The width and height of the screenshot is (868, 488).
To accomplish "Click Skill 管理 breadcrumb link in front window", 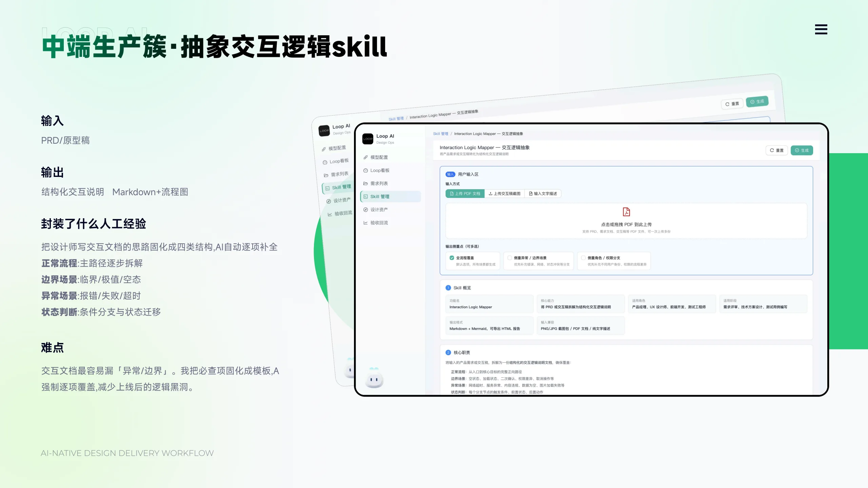I will pyautogui.click(x=440, y=134).
